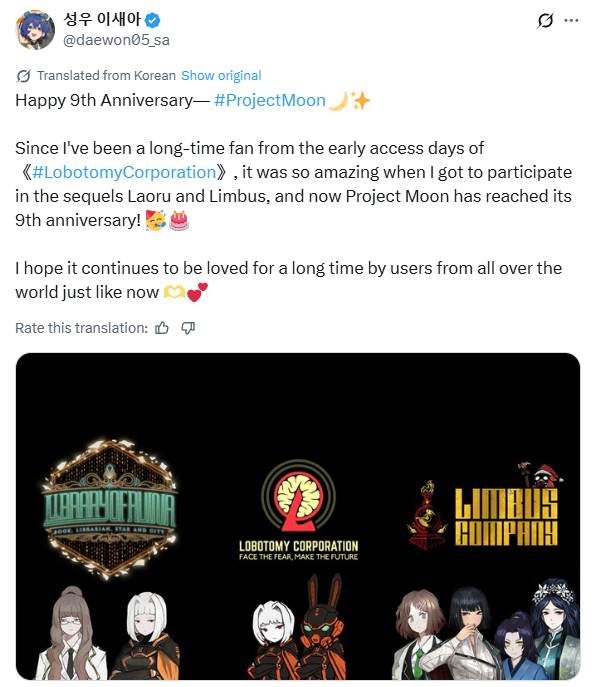This screenshot has height=687, width=593.
Task: Click the profile avatar of 성우 이새아
Action: point(35,30)
